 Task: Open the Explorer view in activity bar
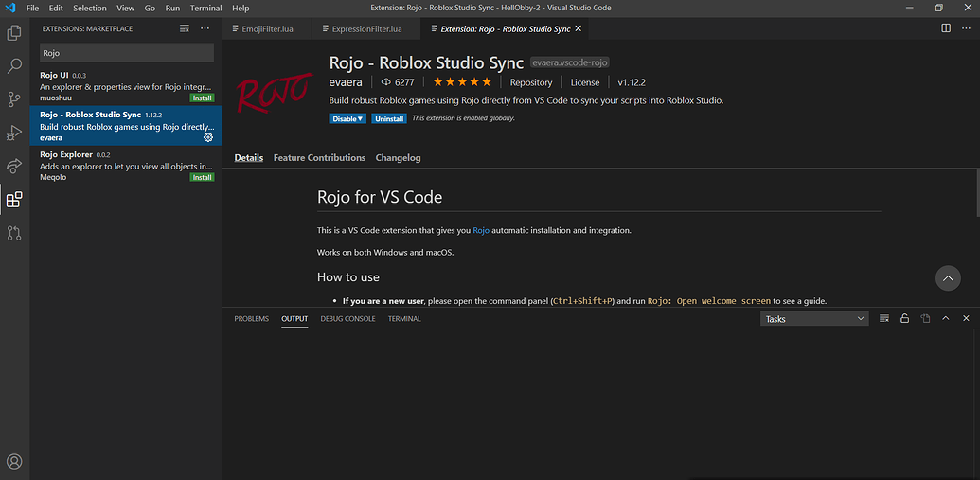[14, 32]
